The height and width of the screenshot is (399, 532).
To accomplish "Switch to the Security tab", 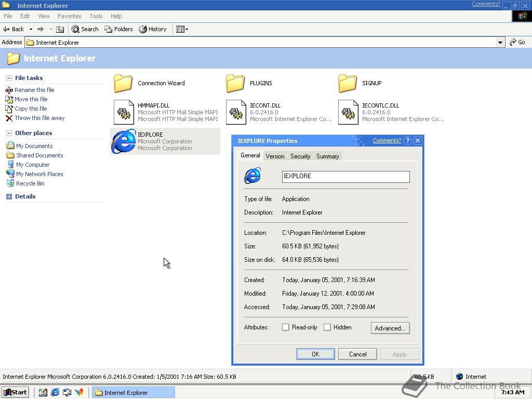I will pos(300,156).
